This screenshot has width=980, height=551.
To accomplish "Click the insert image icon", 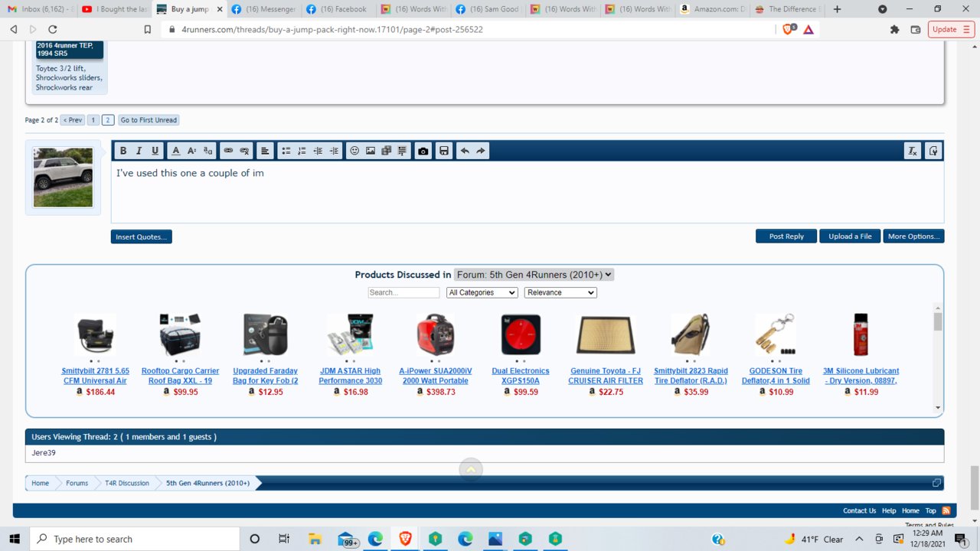I will click(371, 151).
